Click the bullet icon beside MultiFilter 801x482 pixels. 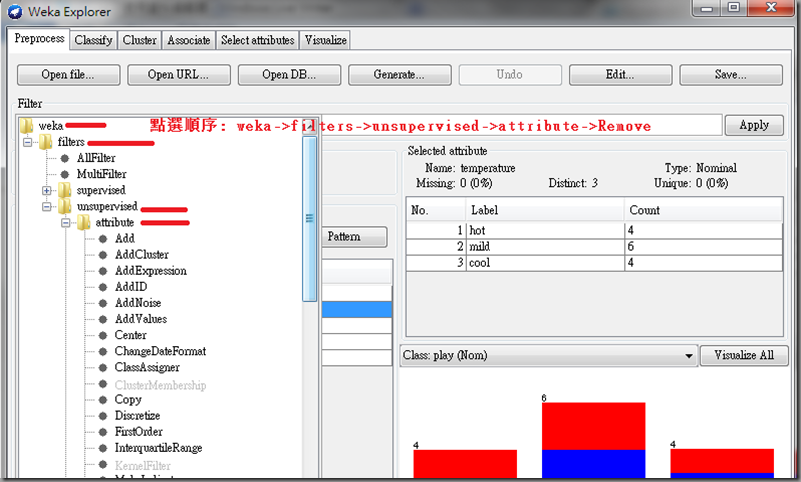coord(65,174)
